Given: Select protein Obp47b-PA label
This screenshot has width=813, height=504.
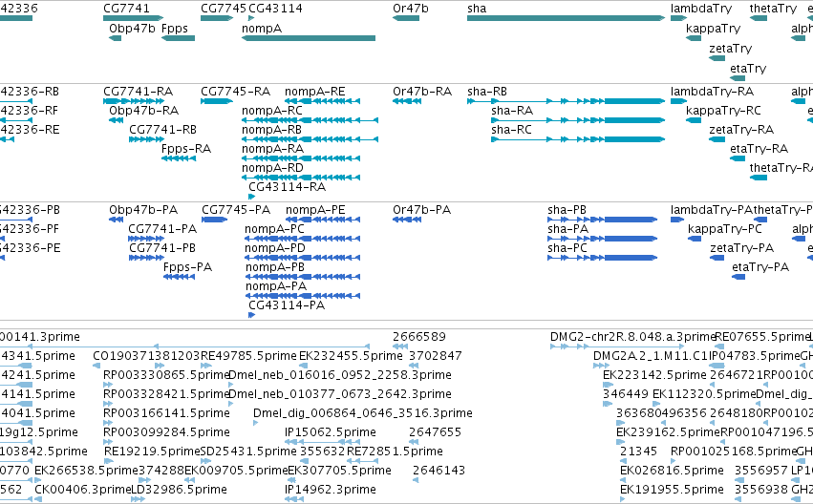Looking at the screenshot, I should point(143,210).
